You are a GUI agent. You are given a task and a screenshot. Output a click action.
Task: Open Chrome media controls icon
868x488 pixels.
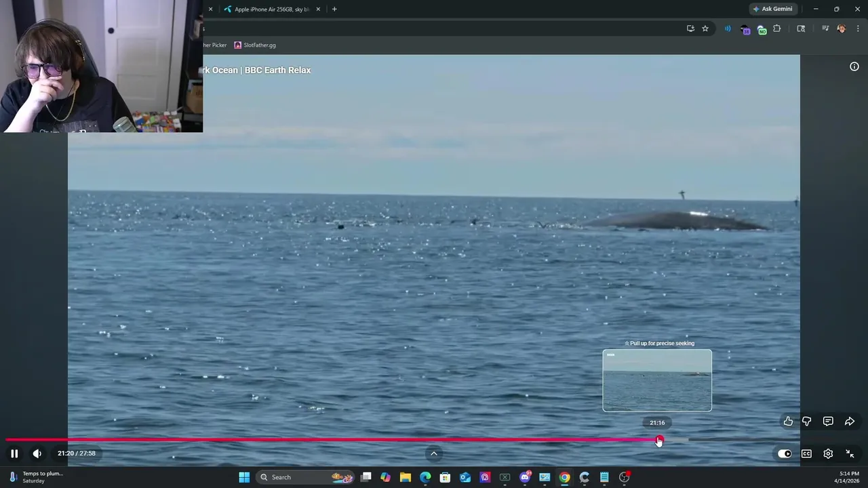825,28
